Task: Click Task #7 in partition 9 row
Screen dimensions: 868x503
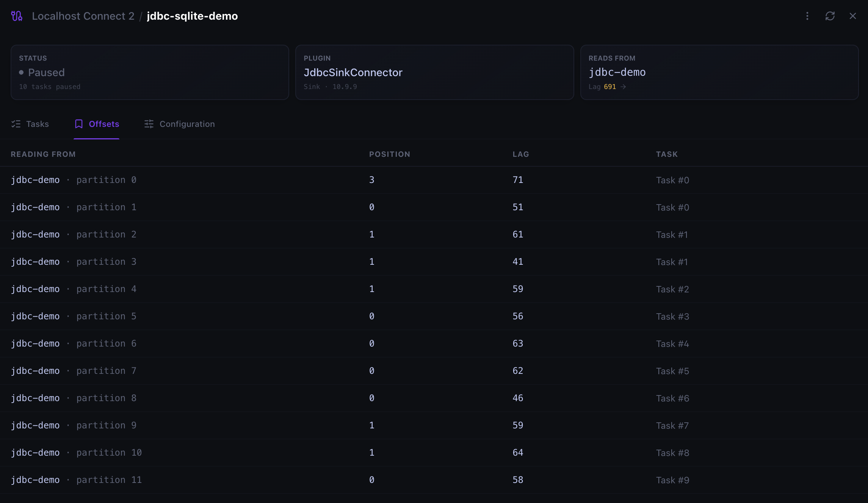Action: (x=672, y=426)
